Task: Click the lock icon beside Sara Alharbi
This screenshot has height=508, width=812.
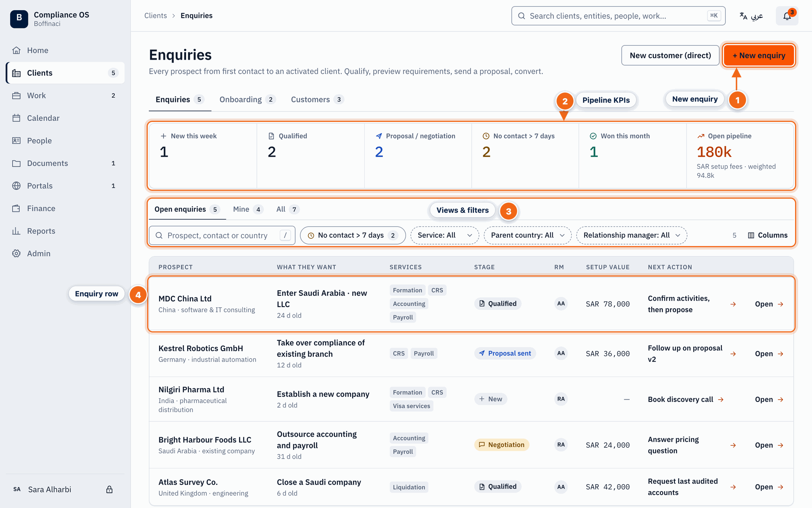Action: 109,489
